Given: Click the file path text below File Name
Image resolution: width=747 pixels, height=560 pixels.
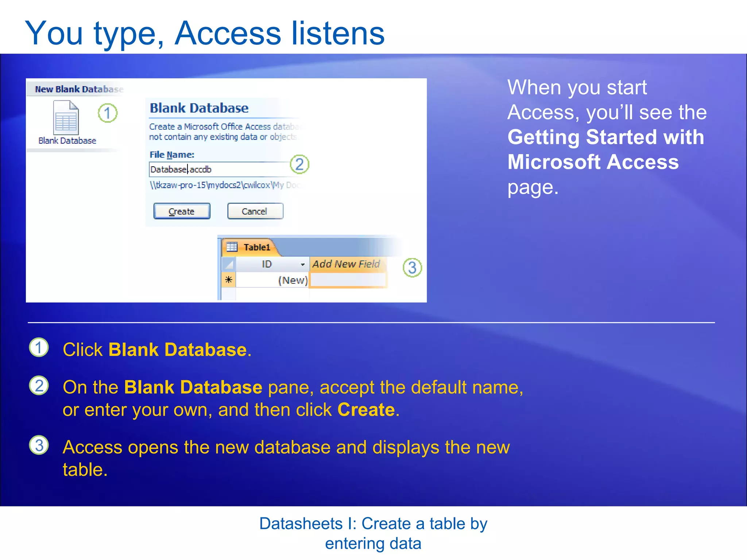Looking at the screenshot, I should click(225, 185).
